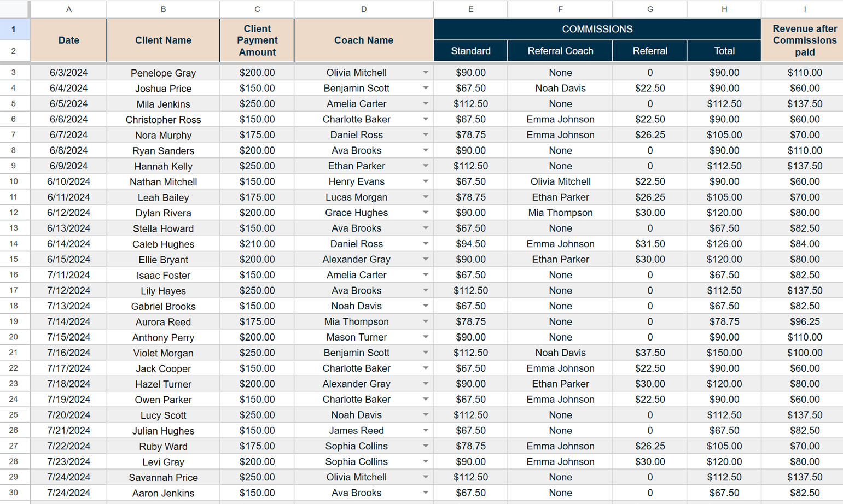Select row 10 by its row number
The width and height of the screenshot is (843, 504).
14,181
